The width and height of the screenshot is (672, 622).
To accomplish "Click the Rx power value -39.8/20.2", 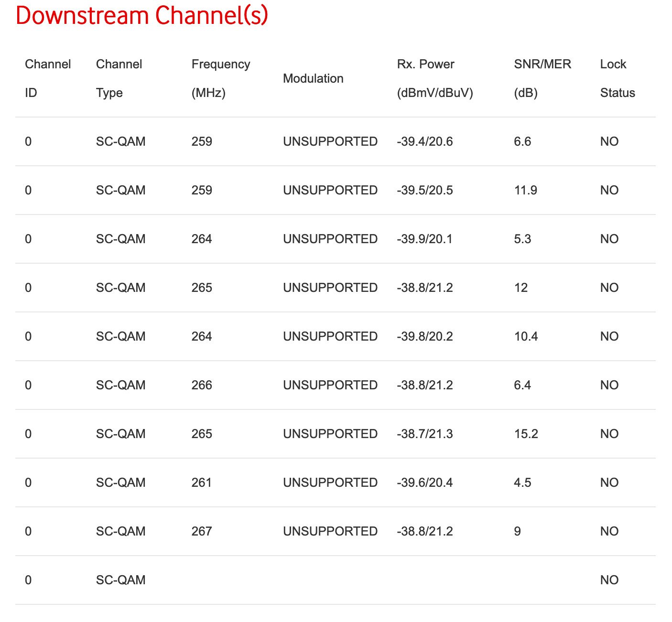I will click(424, 336).
